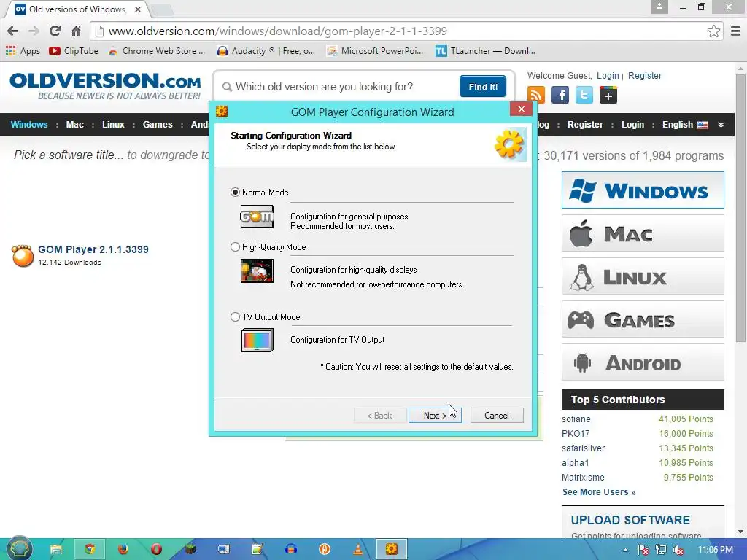Click Next in the Configuration Wizard

coord(435,415)
